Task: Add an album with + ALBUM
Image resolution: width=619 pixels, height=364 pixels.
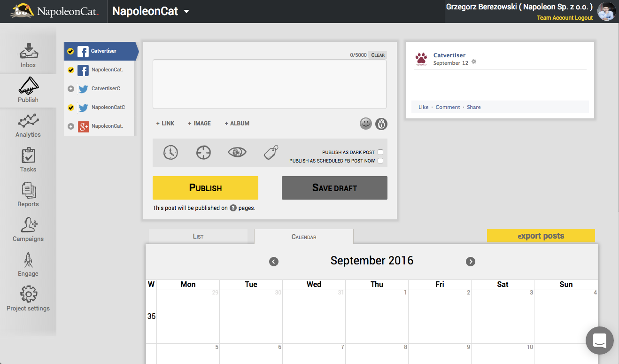Action: click(237, 124)
